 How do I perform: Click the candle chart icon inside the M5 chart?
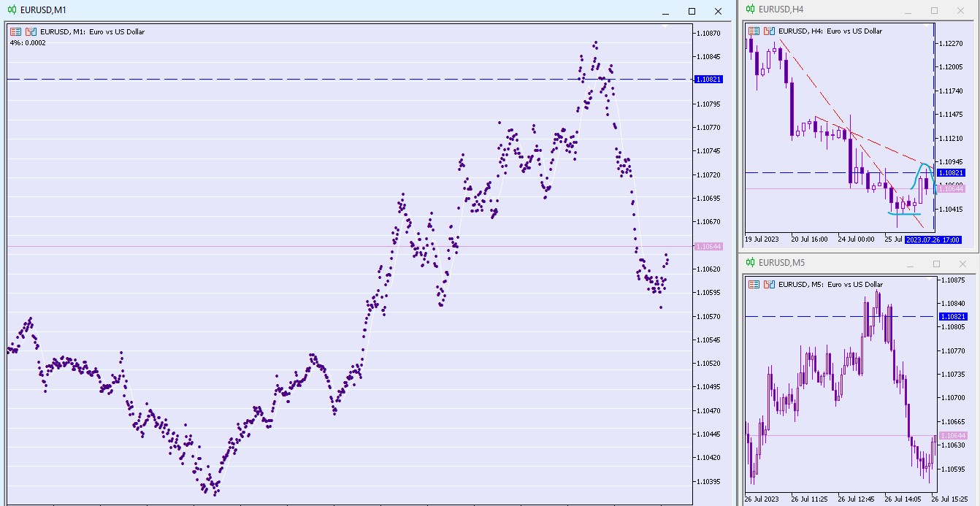click(x=770, y=284)
